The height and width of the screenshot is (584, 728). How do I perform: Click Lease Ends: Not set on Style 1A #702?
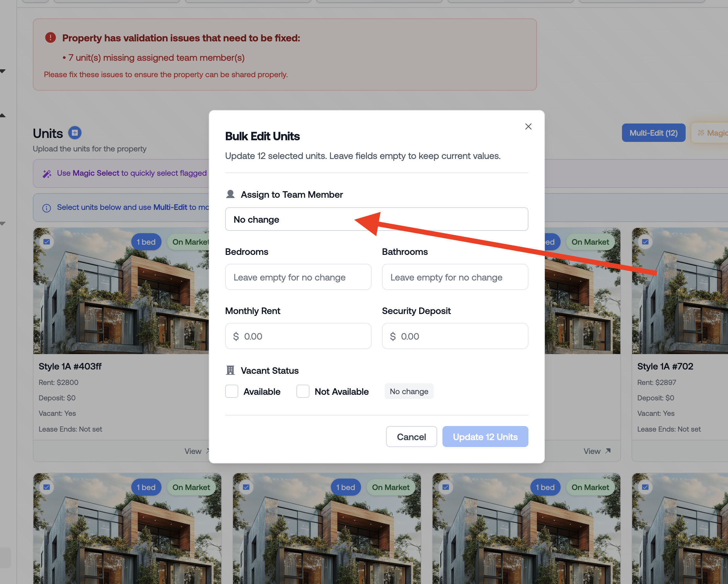tap(669, 429)
